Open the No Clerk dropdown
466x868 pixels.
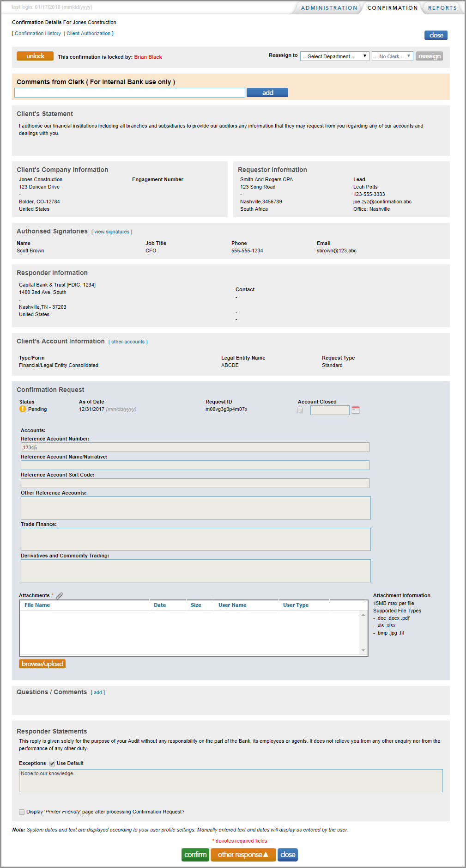tap(392, 56)
